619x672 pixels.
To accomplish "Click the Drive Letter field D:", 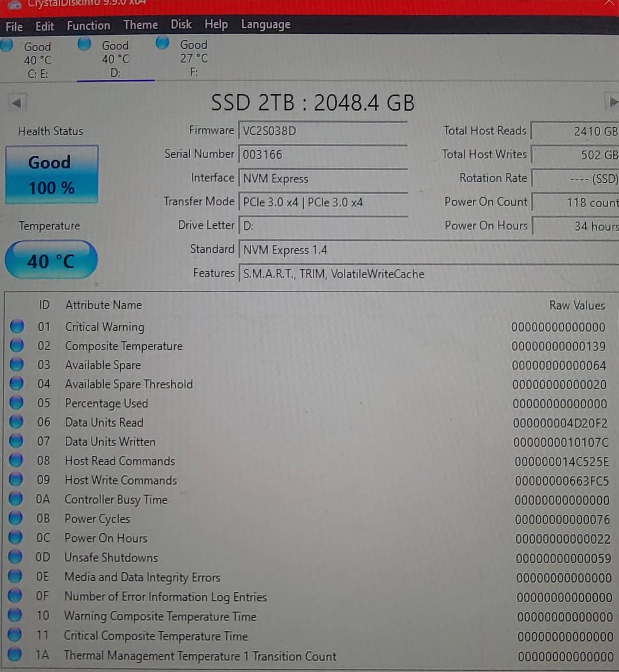I will [x=323, y=225].
